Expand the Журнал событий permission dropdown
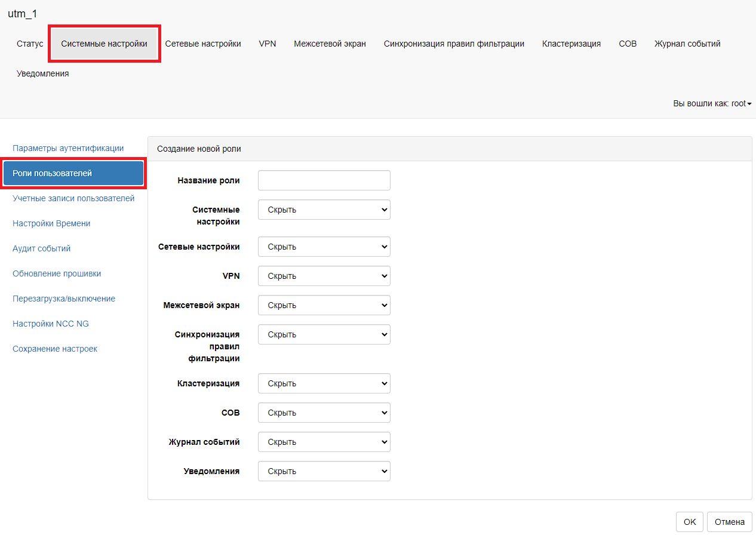 324,442
